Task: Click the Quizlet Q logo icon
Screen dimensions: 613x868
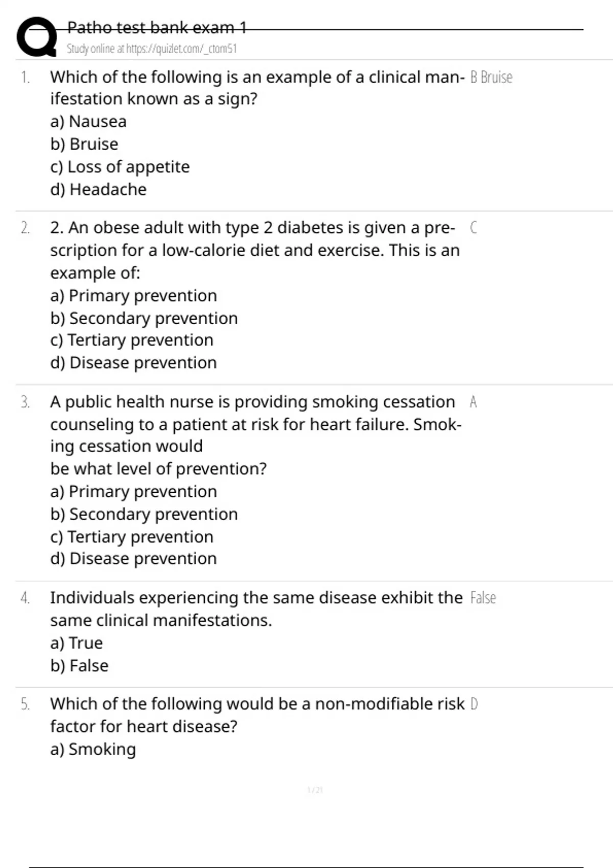Action: click(x=37, y=37)
